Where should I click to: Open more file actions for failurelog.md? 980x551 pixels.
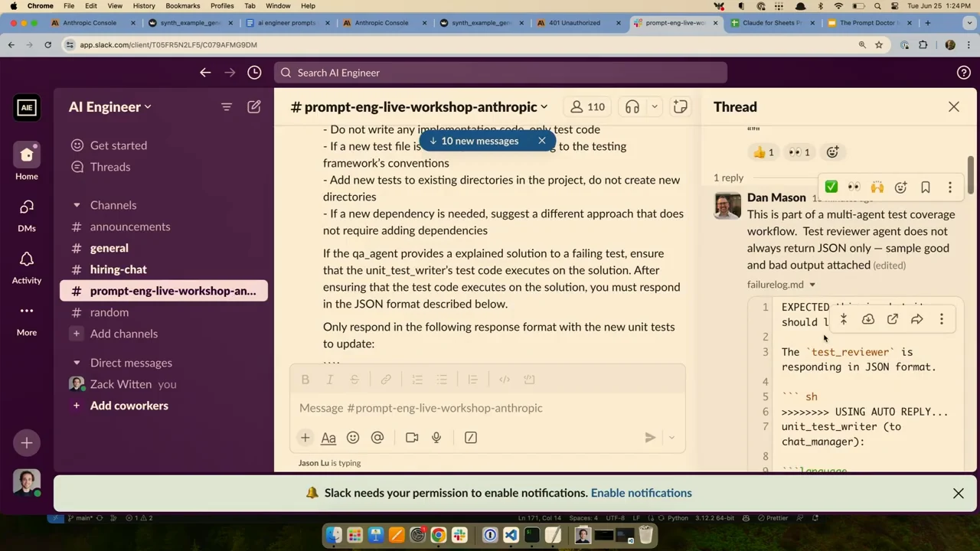[942, 319]
